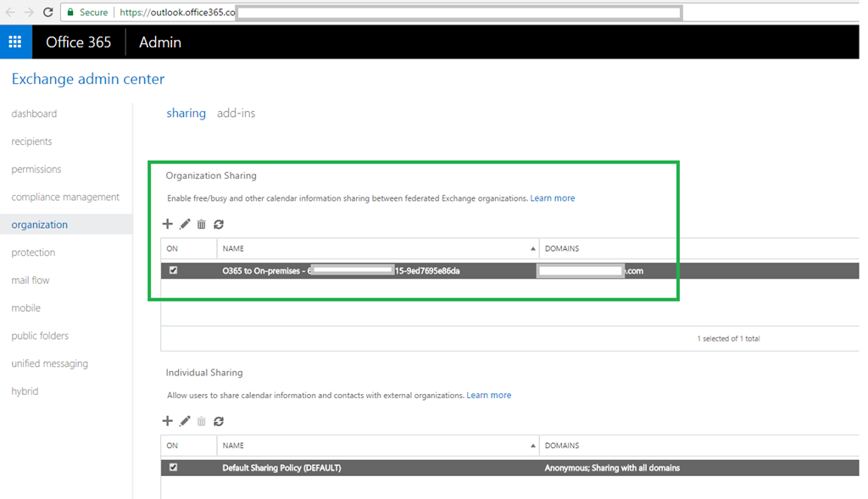The height and width of the screenshot is (499, 868).
Task: Click the Individual Sharing DOMAINS column header
Action: (x=562, y=446)
